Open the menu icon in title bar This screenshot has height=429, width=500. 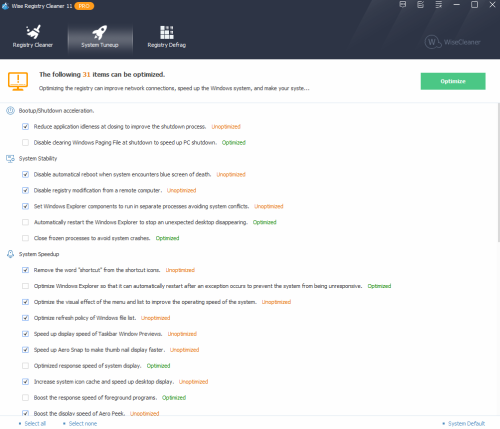point(439,5)
